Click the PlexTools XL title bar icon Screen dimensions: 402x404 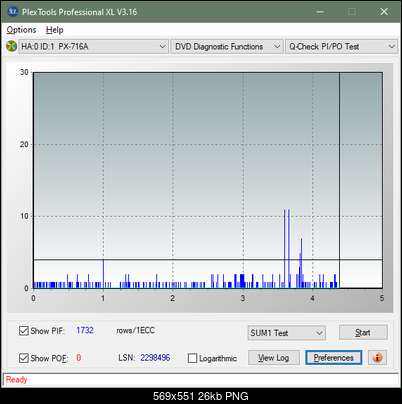12,12
